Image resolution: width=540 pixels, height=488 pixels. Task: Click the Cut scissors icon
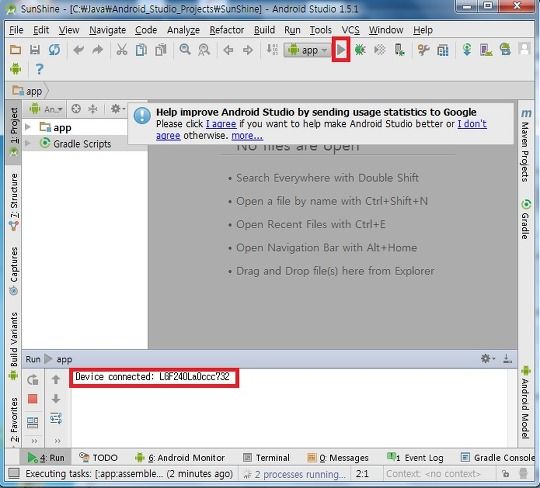coord(122,50)
